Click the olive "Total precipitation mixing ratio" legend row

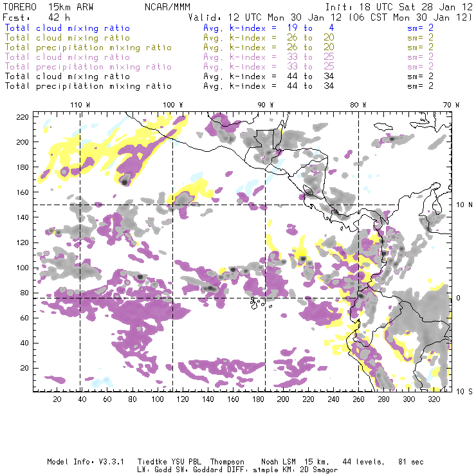pyautogui.click(x=88, y=48)
